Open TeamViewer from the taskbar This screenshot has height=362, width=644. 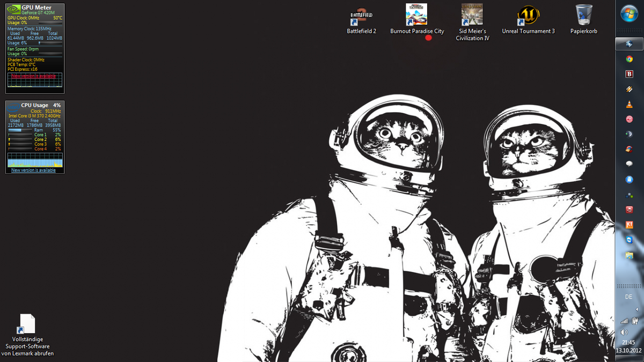tap(629, 240)
